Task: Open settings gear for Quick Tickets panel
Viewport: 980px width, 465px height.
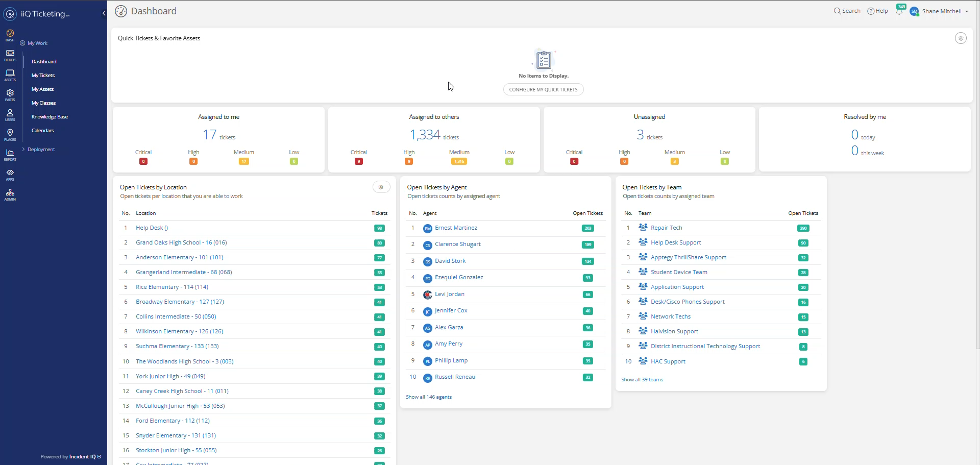Action: 961,38
